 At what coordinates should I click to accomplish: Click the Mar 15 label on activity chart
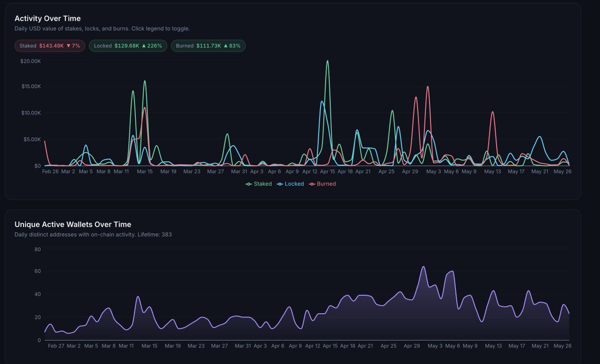[x=144, y=171]
